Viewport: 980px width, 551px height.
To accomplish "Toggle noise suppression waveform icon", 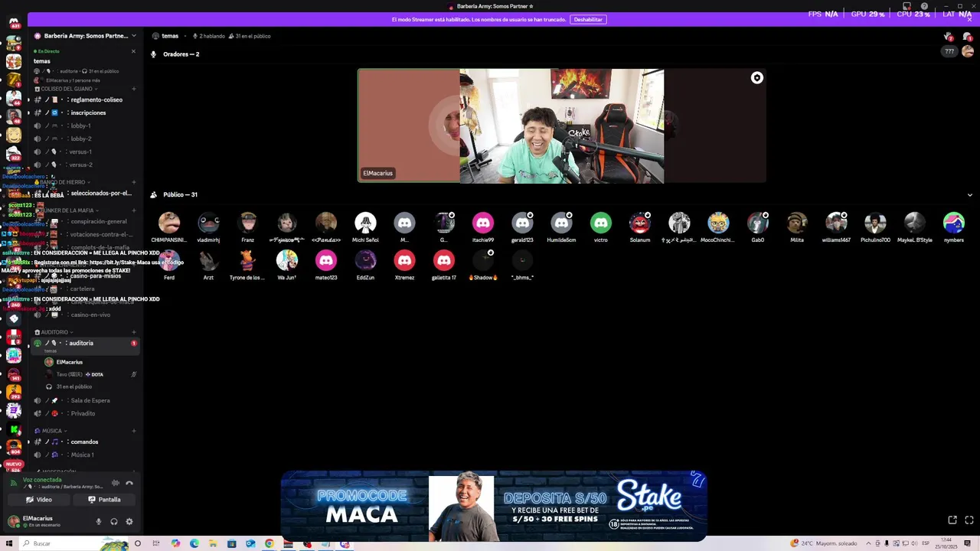I will [116, 483].
